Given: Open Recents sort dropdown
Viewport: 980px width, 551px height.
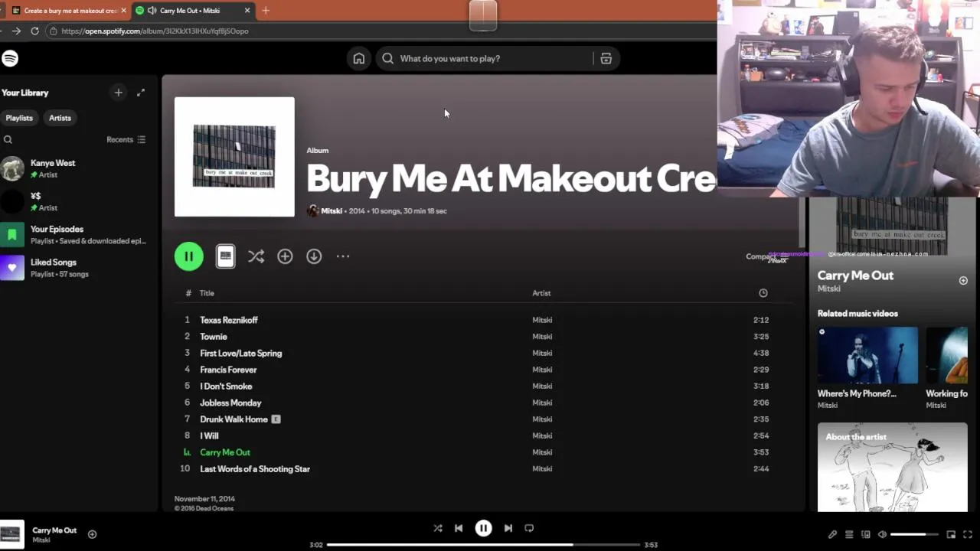Looking at the screenshot, I should [126, 139].
